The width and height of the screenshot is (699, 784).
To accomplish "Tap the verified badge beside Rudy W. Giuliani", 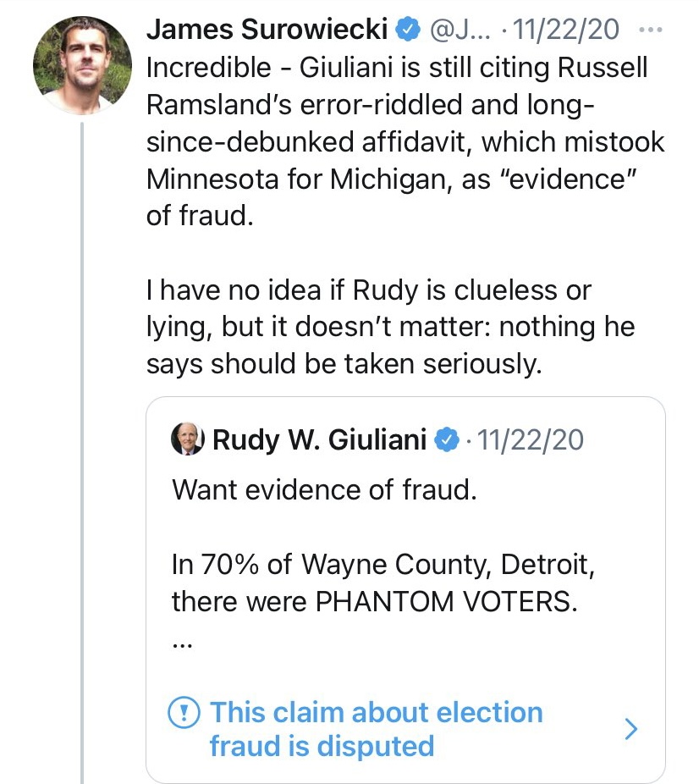I will click(x=448, y=439).
